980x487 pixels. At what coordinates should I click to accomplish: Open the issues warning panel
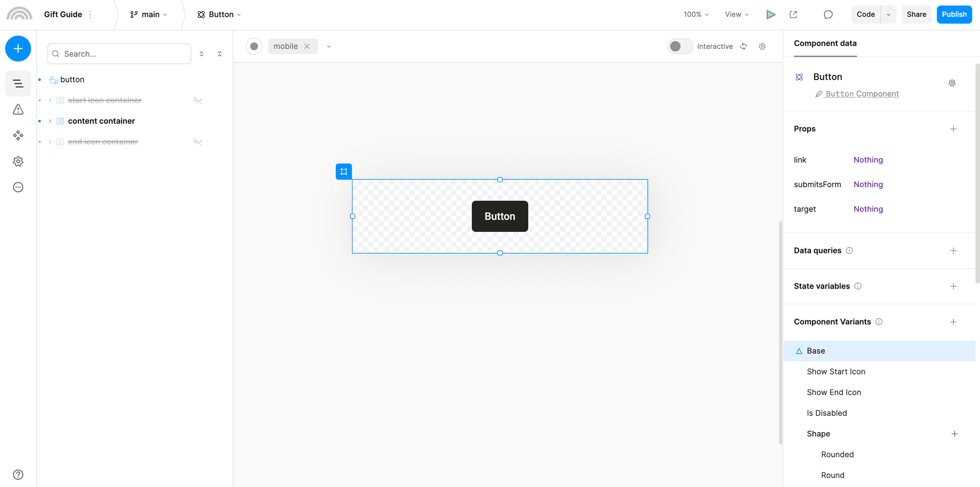pos(18,110)
